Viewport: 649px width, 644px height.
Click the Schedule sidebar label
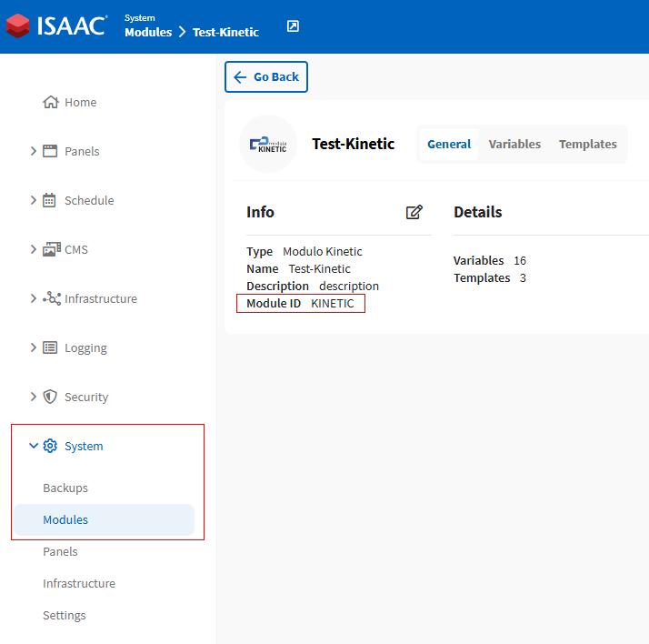click(x=89, y=200)
